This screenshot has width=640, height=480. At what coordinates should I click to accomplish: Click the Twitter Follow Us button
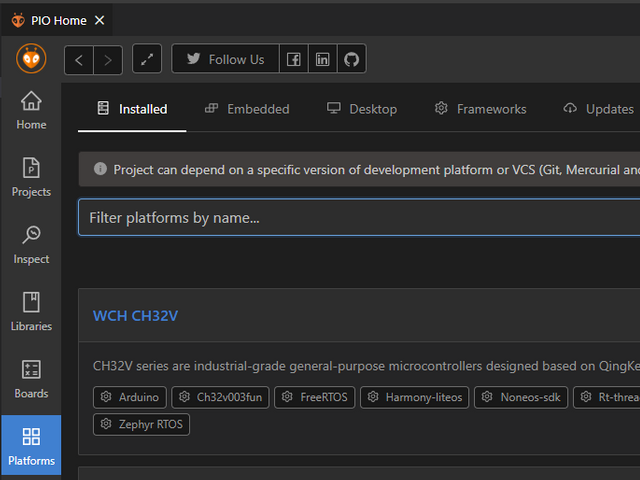[225, 59]
